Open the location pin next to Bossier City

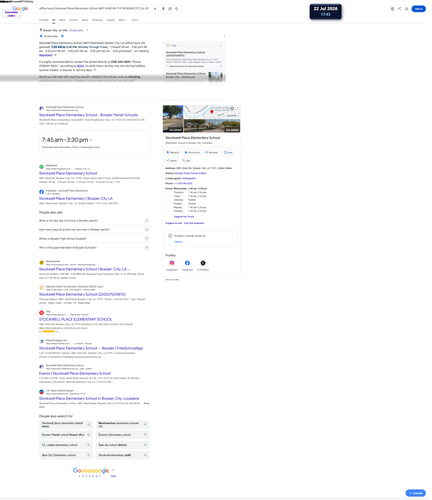(41, 30)
